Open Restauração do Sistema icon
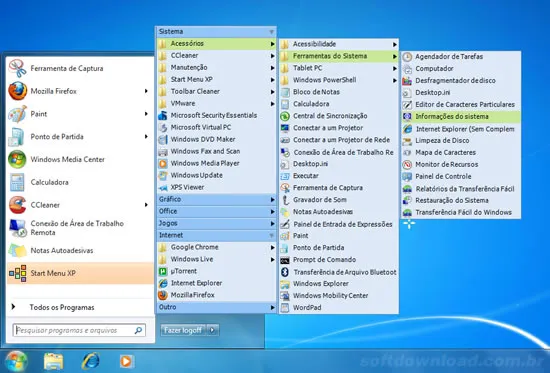Viewport: 550px width, 373px height. [407, 200]
